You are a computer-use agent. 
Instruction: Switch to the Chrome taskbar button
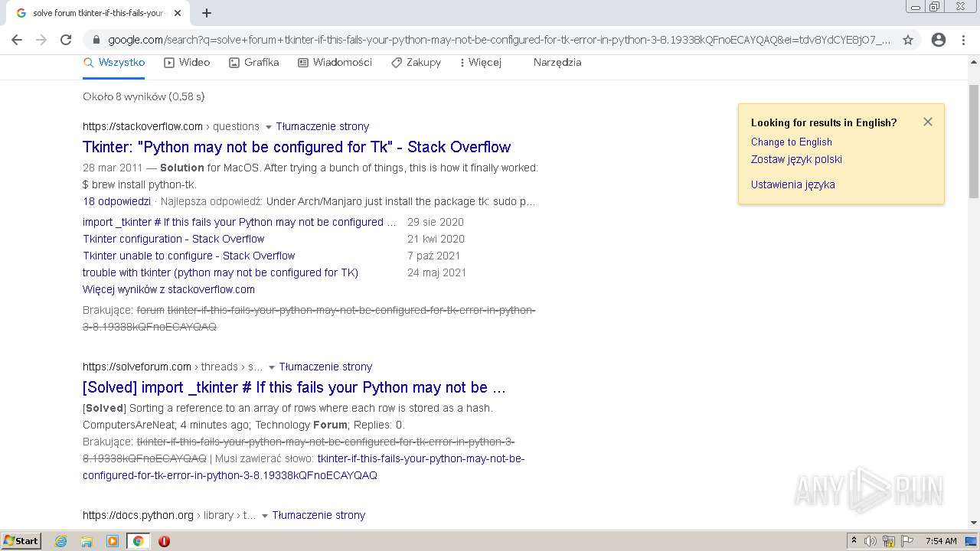138,541
